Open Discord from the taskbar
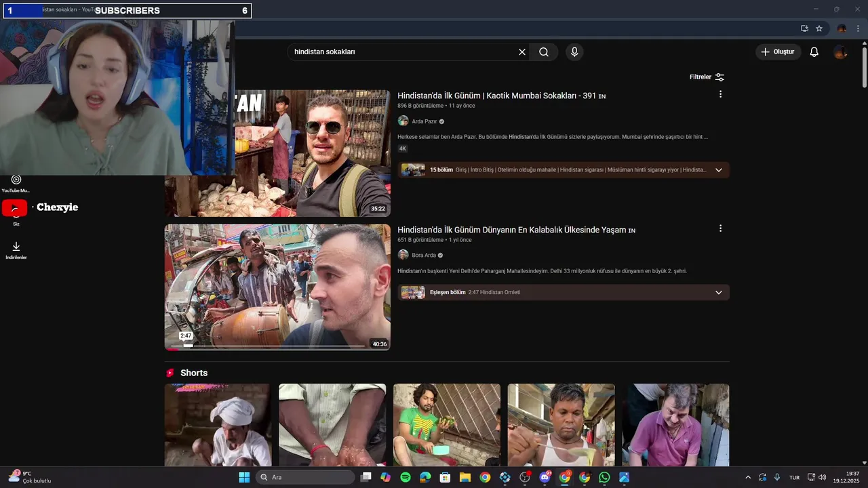This screenshot has height=488, width=868. pos(545,477)
